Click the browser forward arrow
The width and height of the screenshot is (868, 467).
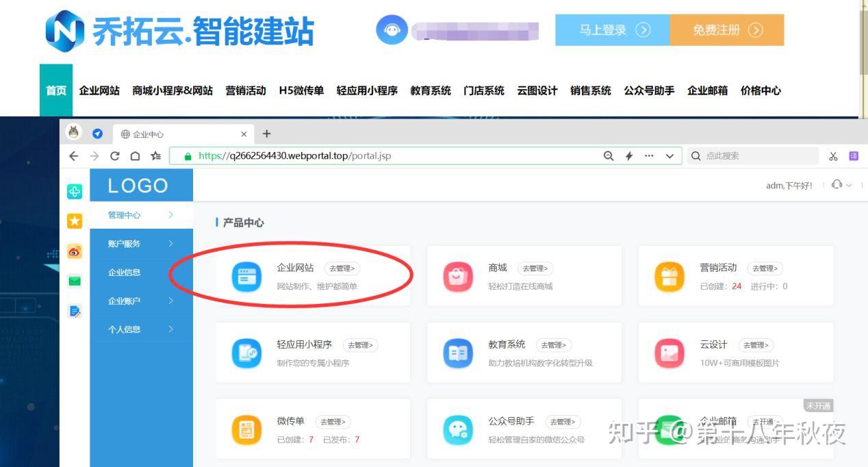[94, 156]
